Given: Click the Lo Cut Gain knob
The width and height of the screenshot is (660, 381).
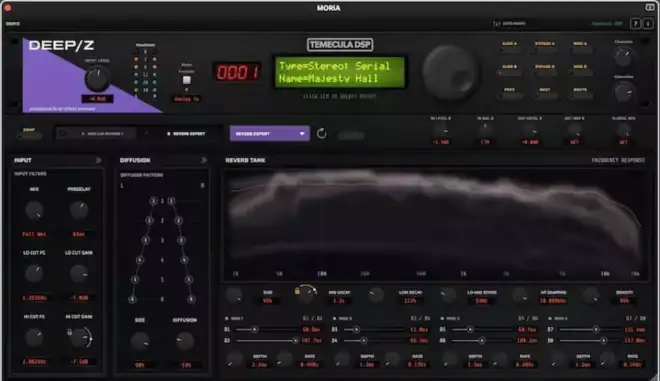Looking at the screenshot, I should (x=79, y=274).
